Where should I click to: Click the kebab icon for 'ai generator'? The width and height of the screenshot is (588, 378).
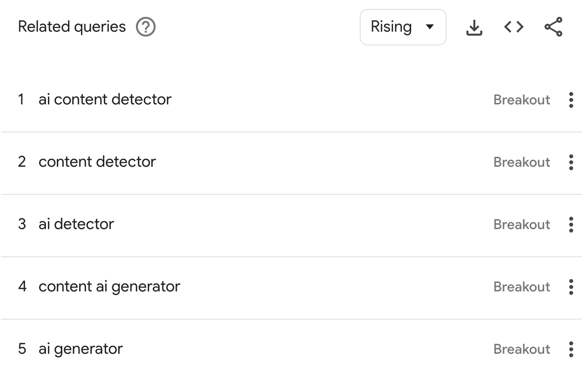click(571, 349)
